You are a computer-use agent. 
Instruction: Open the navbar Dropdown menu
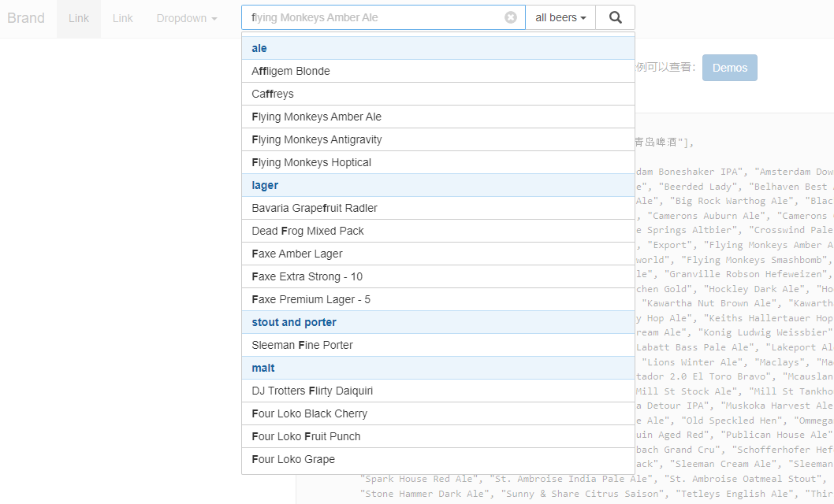coord(187,19)
